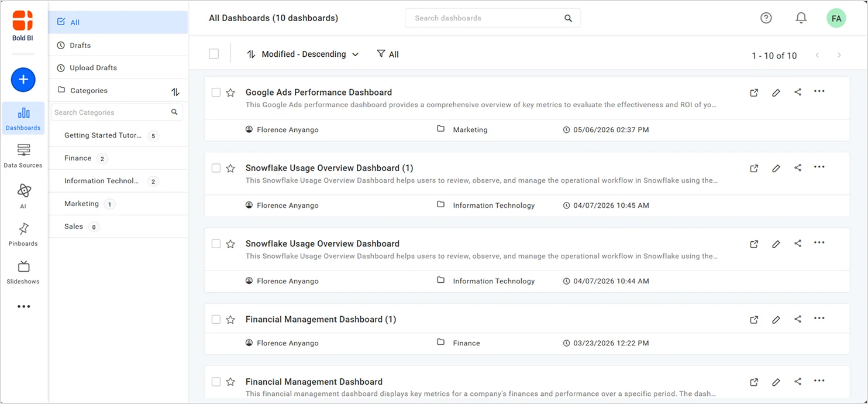868x404 pixels.
Task: Go to previous page arrow
Action: pyautogui.click(x=817, y=55)
